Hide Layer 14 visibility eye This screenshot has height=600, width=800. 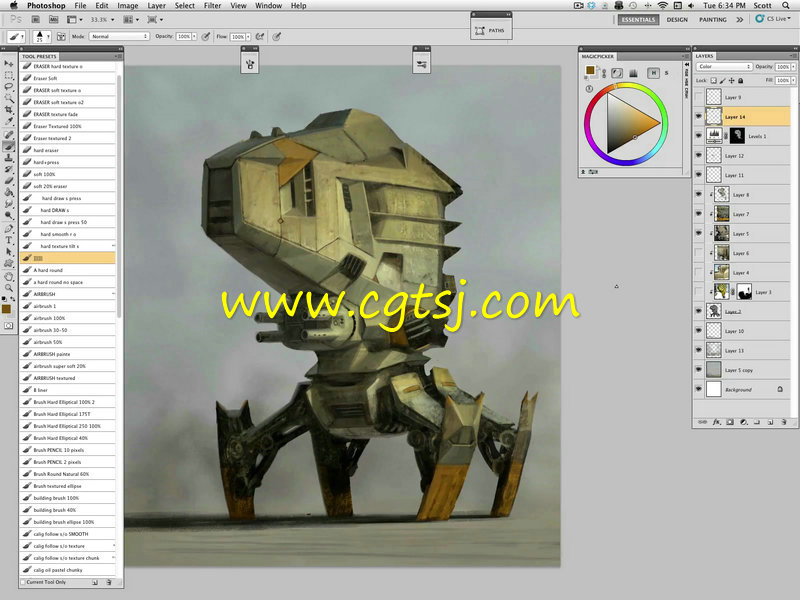coord(698,116)
